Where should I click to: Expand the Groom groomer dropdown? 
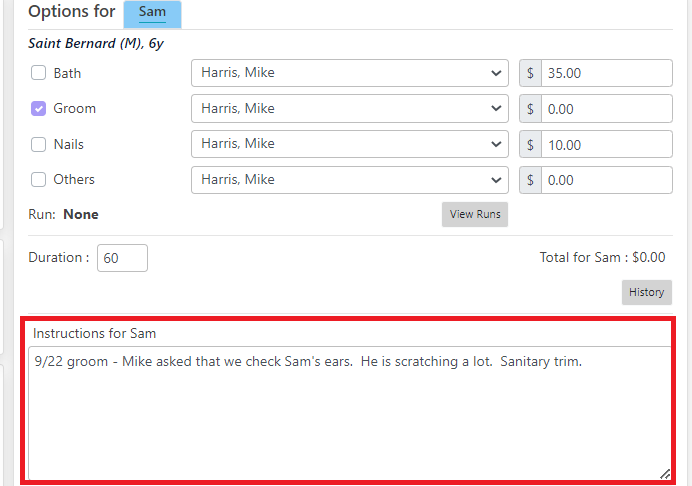[350, 108]
